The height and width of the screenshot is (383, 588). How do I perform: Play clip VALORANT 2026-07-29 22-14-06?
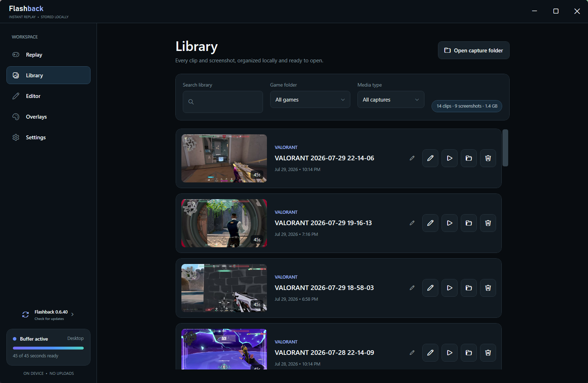click(450, 158)
